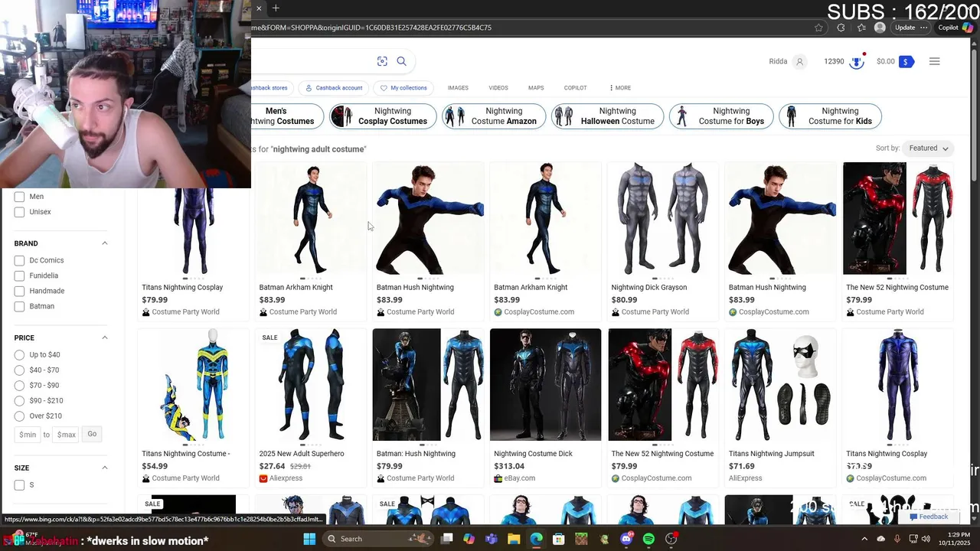Open the MORE search menu
Viewport: 980px width, 551px height.
[x=620, y=88]
